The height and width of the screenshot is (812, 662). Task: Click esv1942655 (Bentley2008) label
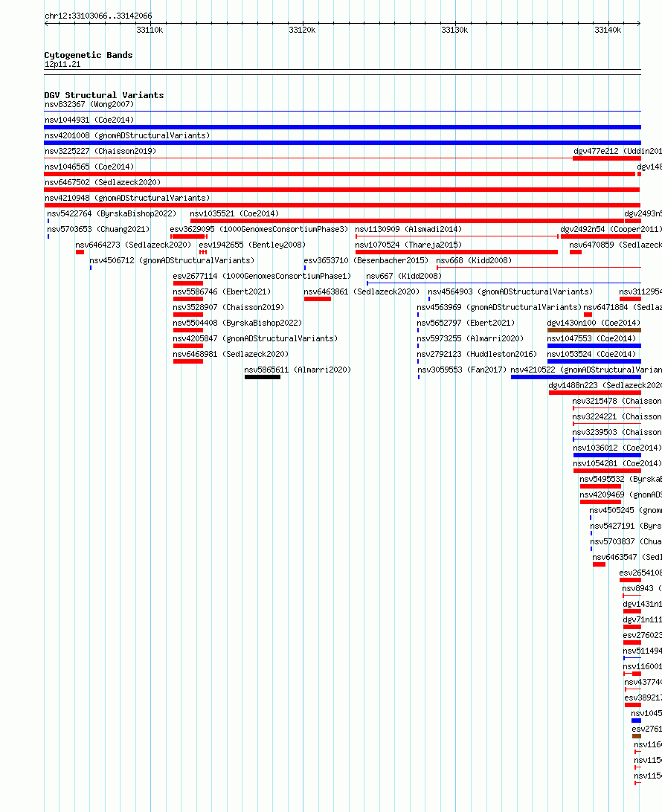pos(252,245)
